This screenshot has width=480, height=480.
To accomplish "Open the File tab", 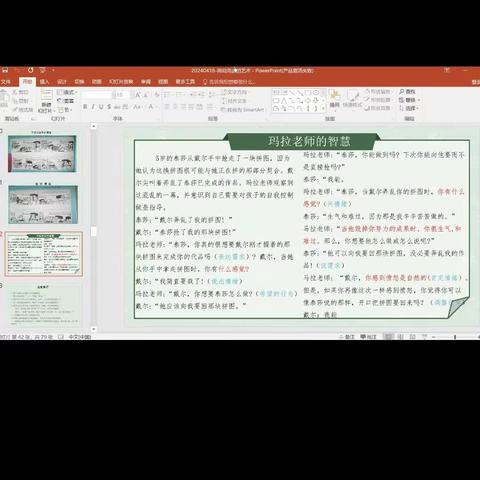I will click(6, 82).
